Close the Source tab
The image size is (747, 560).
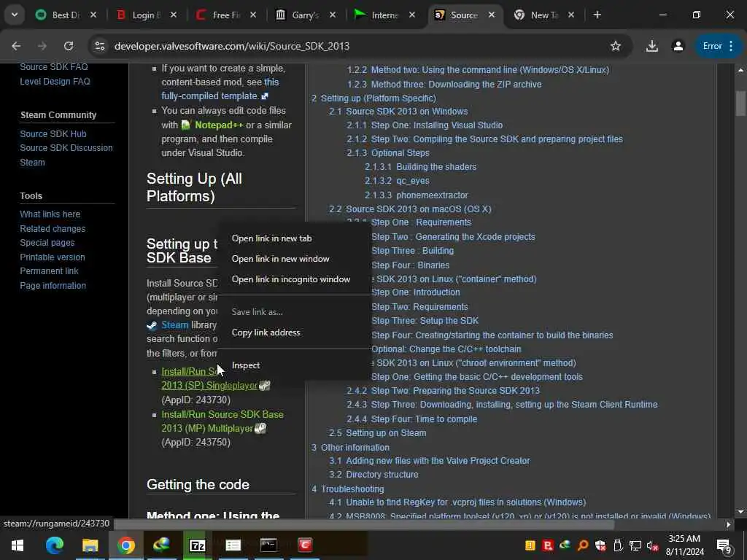coord(491,15)
